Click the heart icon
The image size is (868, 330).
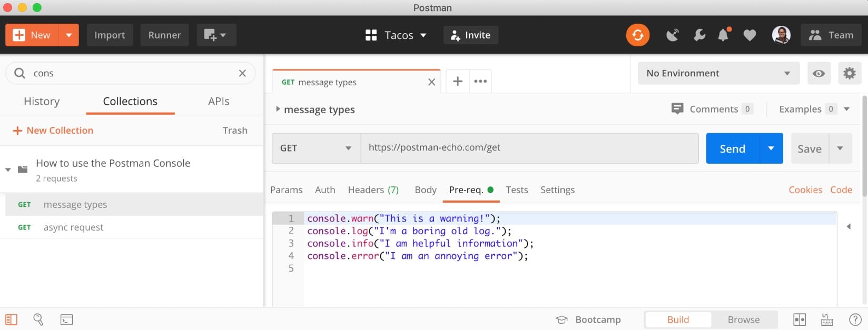pos(749,35)
